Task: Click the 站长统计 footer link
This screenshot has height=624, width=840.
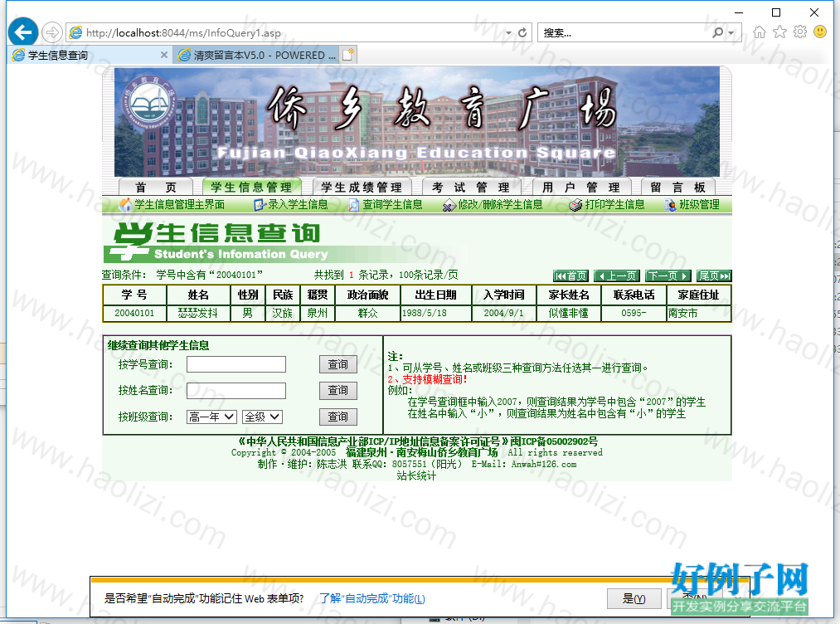Action: (x=416, y=475)
